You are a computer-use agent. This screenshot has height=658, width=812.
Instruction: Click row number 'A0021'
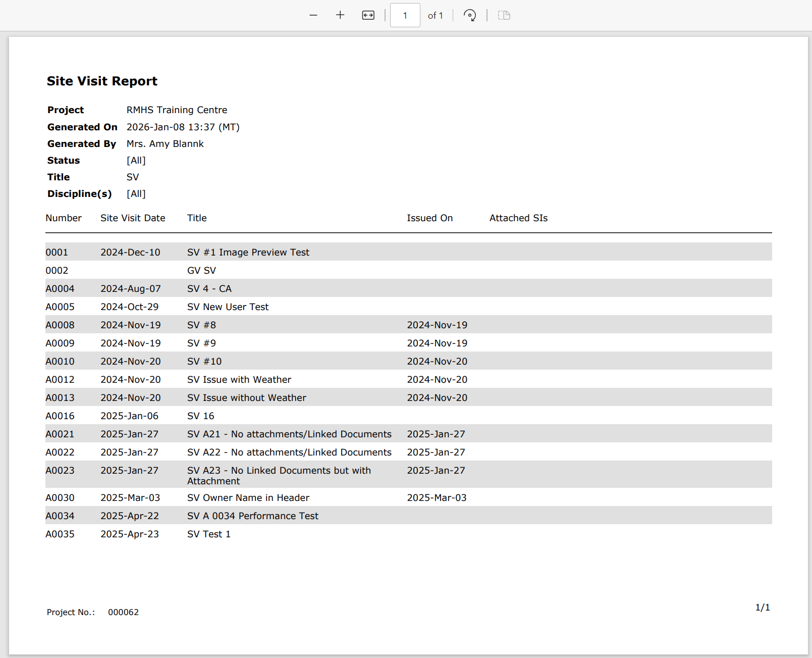[60, 434]
